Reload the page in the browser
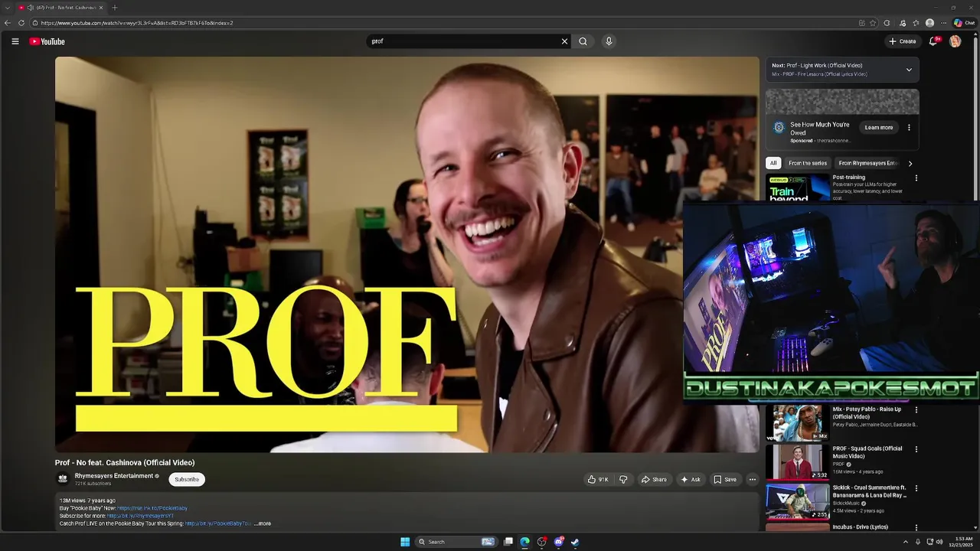This screenshot has height=551, width=980. (x=21, y=23)
